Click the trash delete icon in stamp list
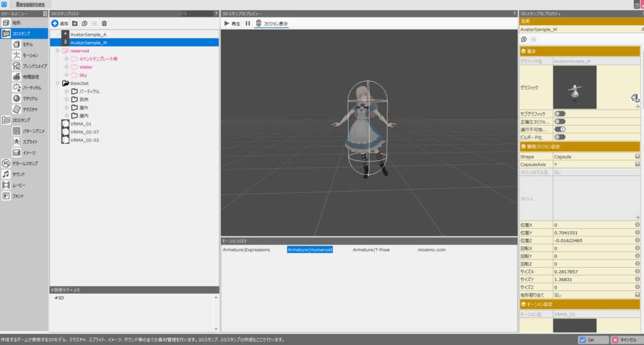Screen dimensions: 644x345 click(104, 23)
